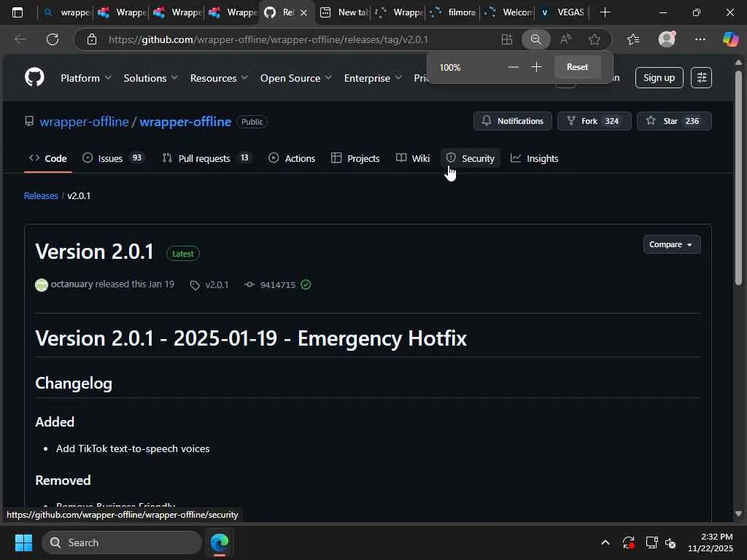Click the browser refresh icon
Screen dimensions: 747x560
click(53, 39)
